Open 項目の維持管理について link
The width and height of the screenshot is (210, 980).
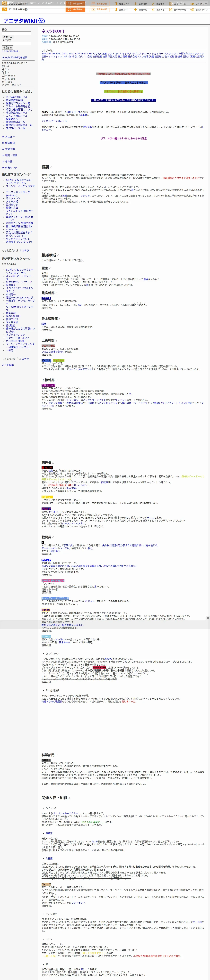19,110
